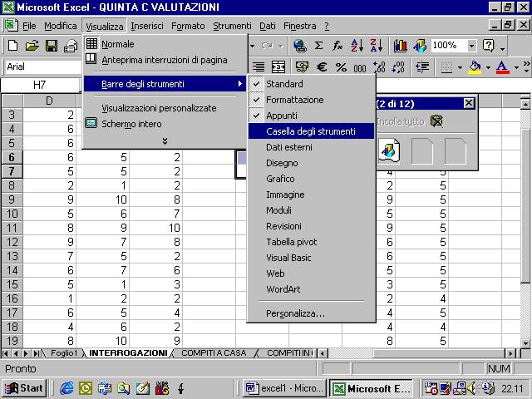Select Anteprima interruzioni di pagina

click(x=165, y=60)
